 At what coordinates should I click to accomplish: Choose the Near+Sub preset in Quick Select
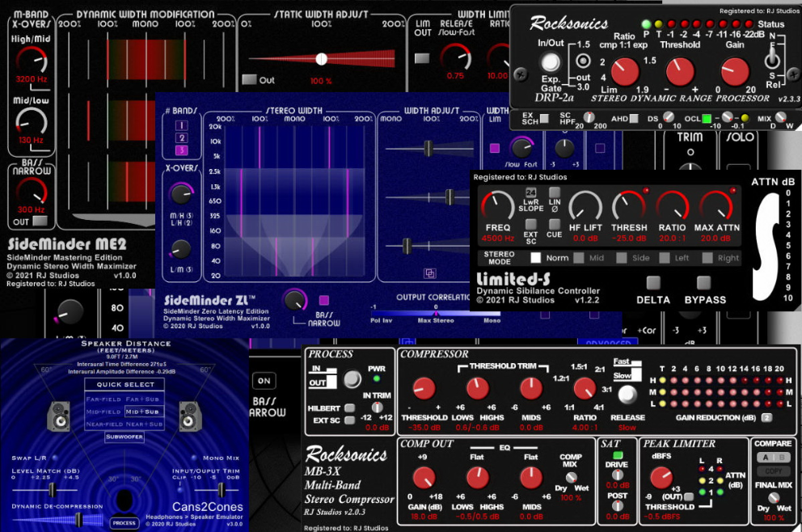click(x=143, y=424)
